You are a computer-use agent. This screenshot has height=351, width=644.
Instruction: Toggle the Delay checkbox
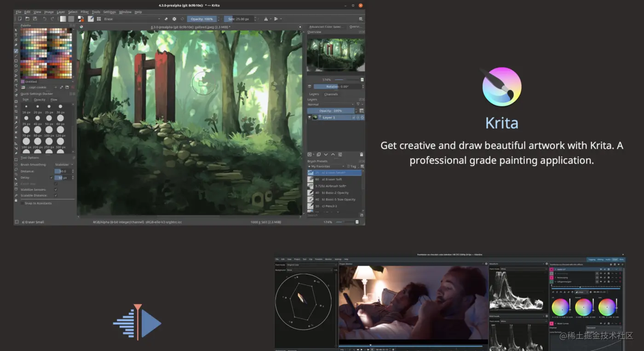tap(51, 178)
